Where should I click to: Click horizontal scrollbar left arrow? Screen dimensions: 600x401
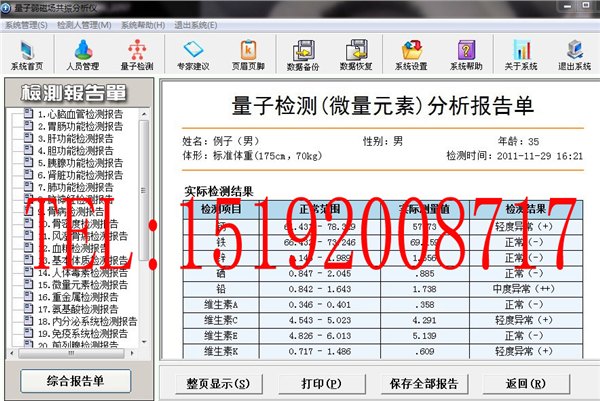click(12, 353)
